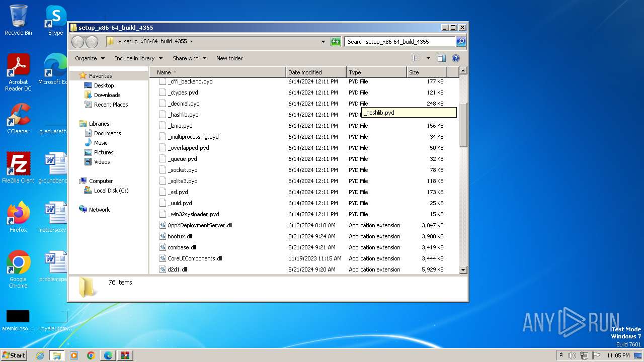Click scrollbar up arrow in file list
Image resolution: width=644 pixels, height=362 pixels.
pos(463,71)
